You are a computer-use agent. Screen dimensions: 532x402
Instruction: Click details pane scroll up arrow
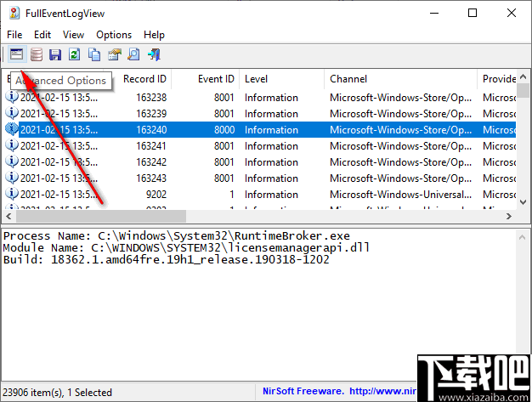click(x=522, y=237)
